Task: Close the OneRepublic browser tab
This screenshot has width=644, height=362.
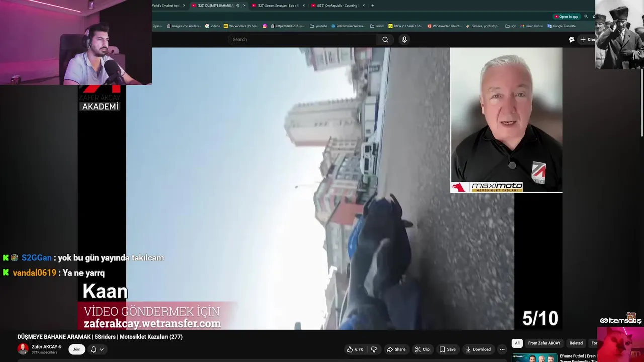Action: [x=364, y=6]
